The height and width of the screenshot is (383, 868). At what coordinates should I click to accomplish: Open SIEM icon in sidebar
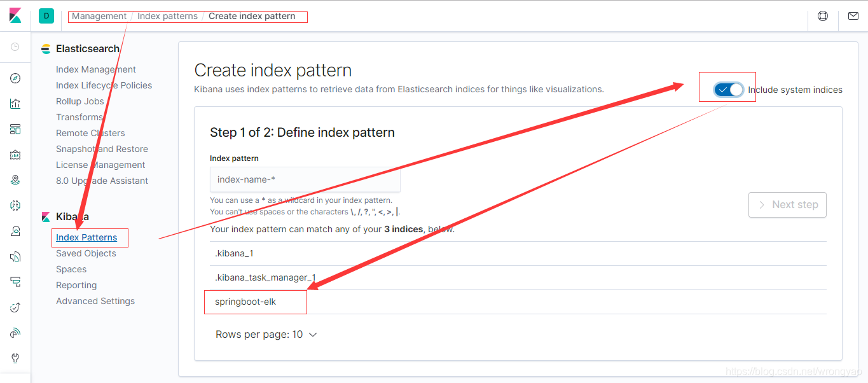15,333
